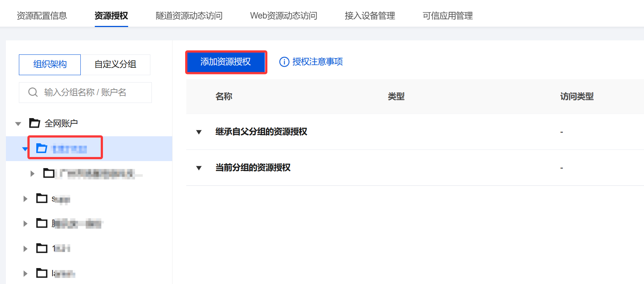Select the blurred group name highlighted in blue
The image size is (644, 284).
tap(70, 149)
